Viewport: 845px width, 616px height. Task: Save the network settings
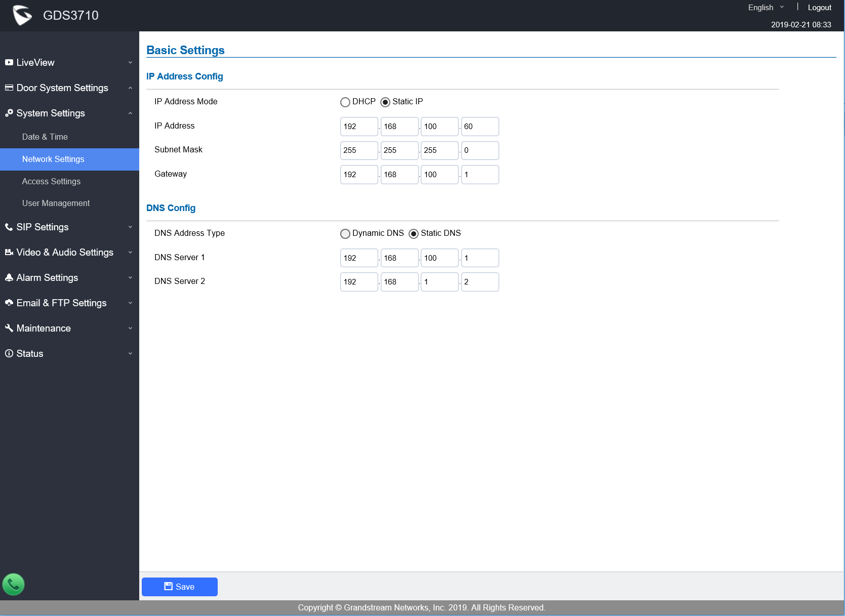[180, 587]
